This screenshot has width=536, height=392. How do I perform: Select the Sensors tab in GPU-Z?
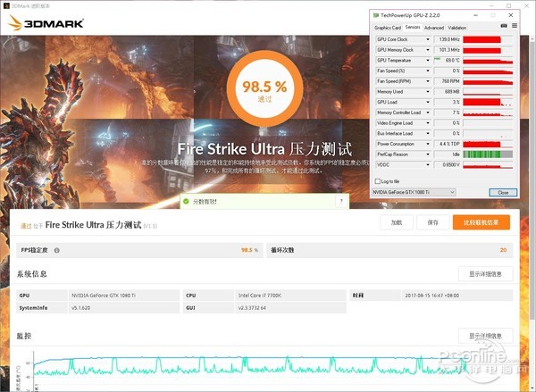[413, 27]
